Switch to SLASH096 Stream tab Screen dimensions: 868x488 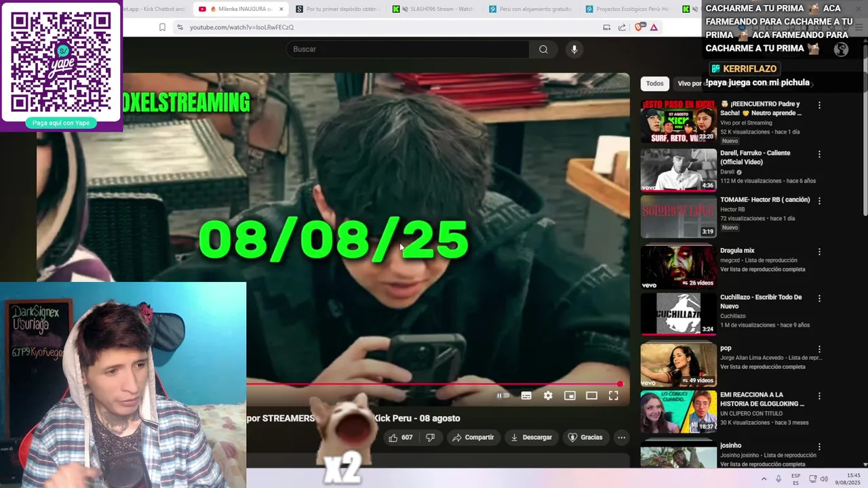pos(433,9)
